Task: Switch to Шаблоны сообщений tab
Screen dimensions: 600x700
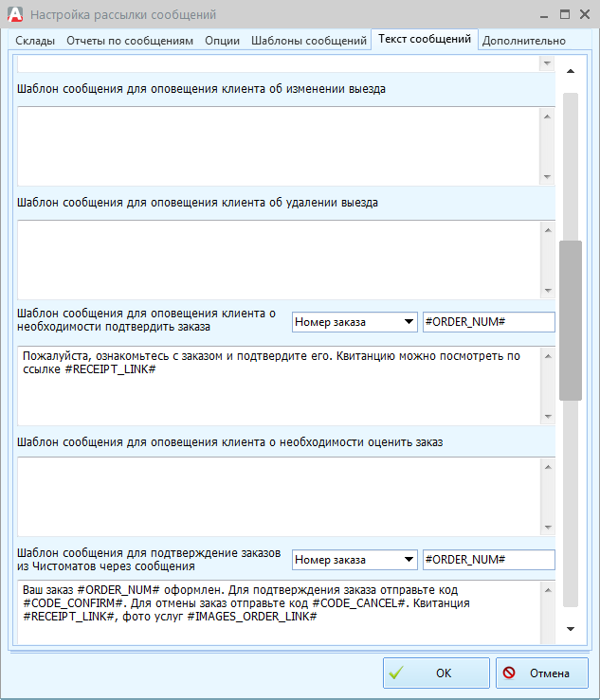Action: (309, 41)
